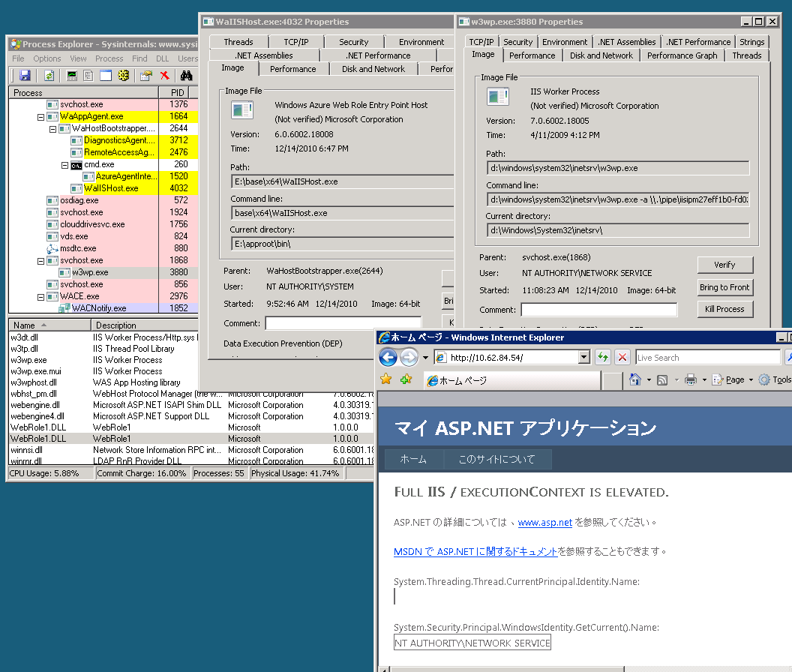
Task: Switch to the .NET Assemblies tab in w3wp properties
Action: point(626,42)
